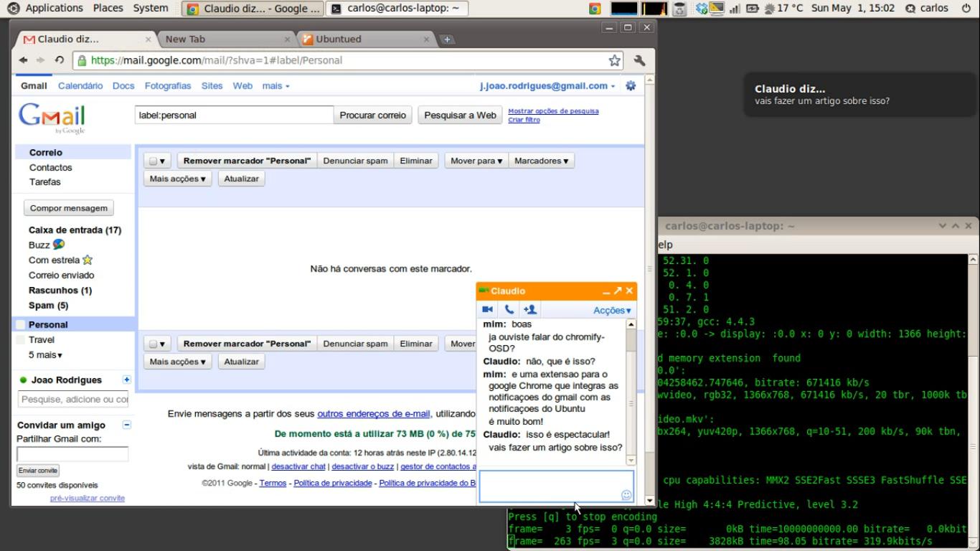Toggle the top select-all checkbox
Screen dimensions: 980x551
[153, 161]
